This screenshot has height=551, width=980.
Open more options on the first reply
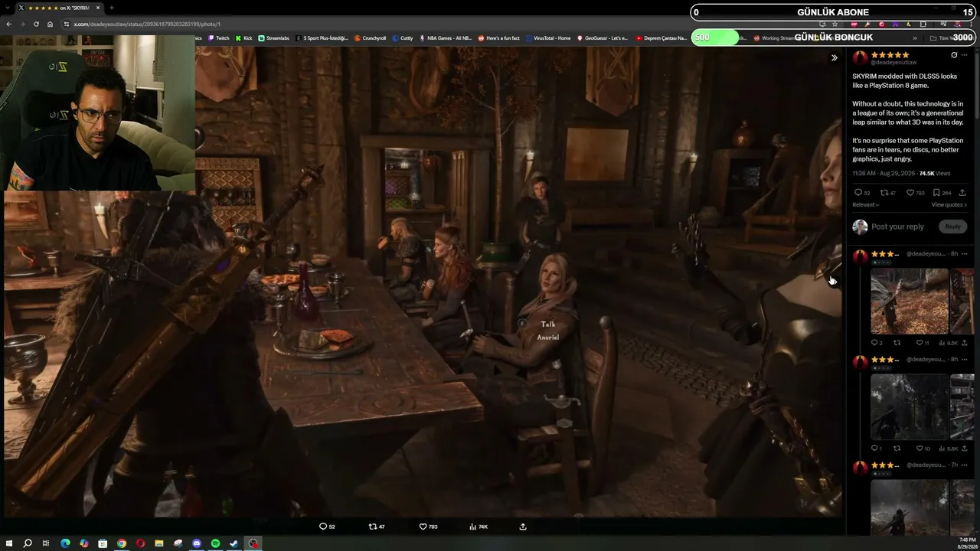(964, 254)
